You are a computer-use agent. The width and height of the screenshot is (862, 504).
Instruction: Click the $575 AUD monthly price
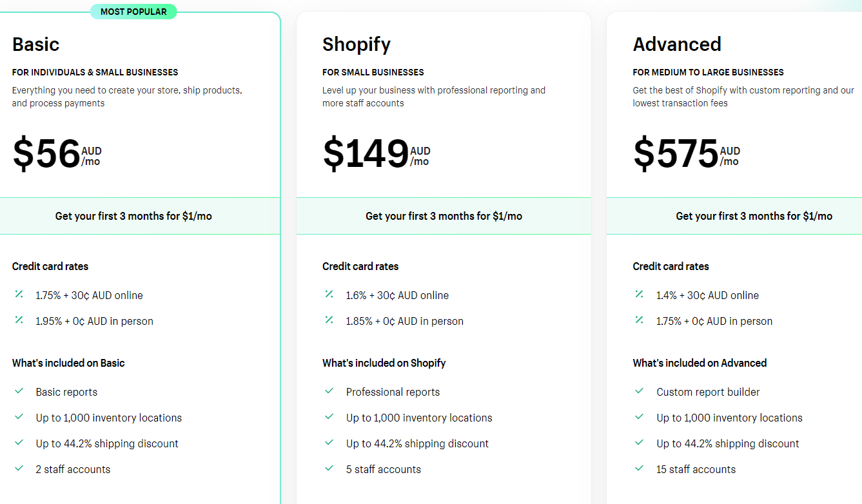pyautogui.click(x=686, y=155)
